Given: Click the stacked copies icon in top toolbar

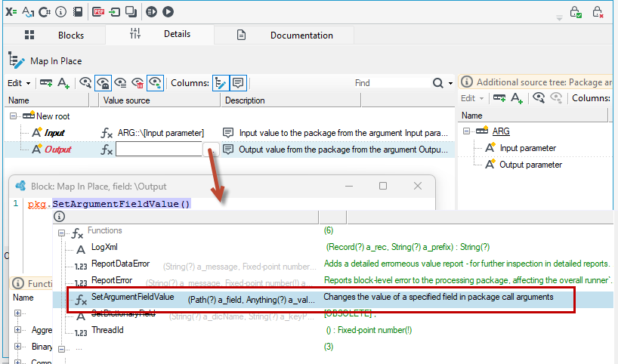Looking at the screenshot, I should click(x=131, y=12).
